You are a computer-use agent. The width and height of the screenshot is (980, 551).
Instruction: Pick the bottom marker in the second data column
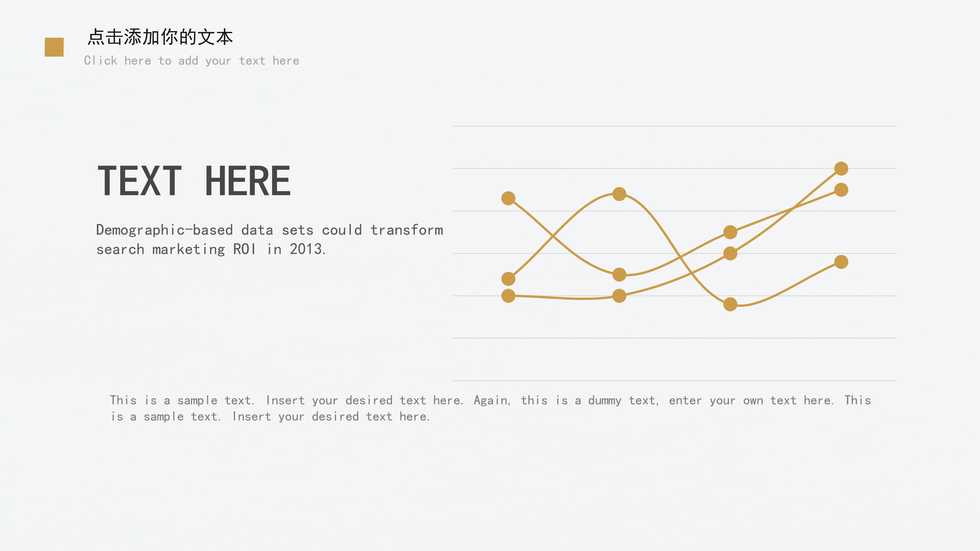click(x=619, y=296)
